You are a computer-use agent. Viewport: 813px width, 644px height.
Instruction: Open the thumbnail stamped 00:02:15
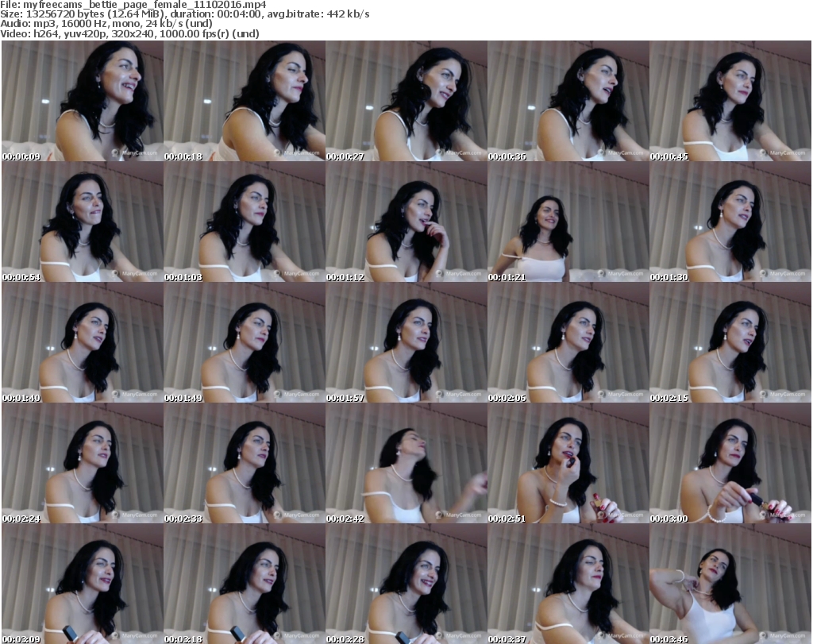pos(730,343)
